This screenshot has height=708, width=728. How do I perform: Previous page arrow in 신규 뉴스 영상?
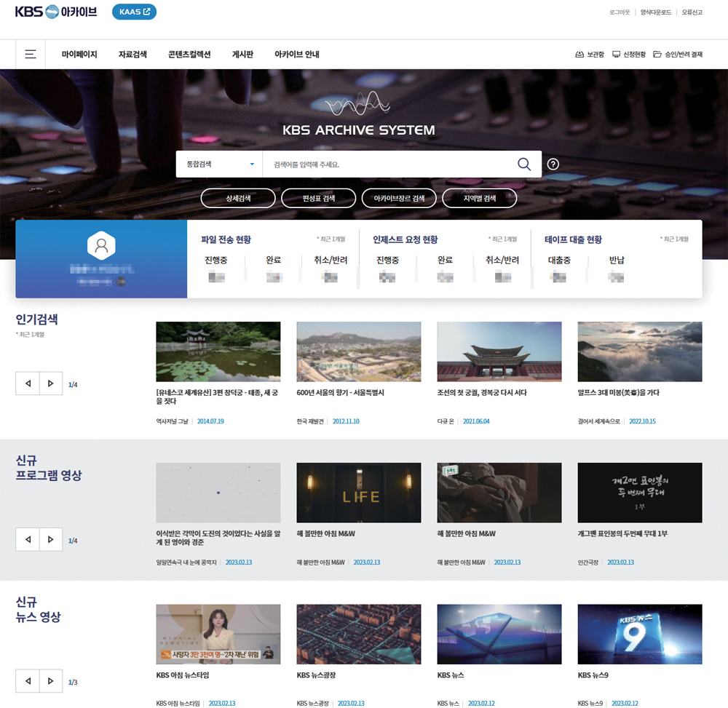click(x=28, y=680)
